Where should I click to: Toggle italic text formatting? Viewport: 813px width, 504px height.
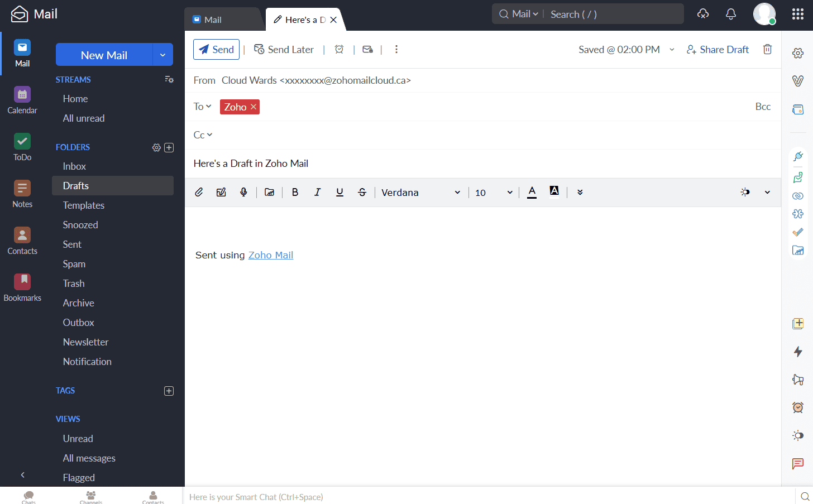point(317,192)
